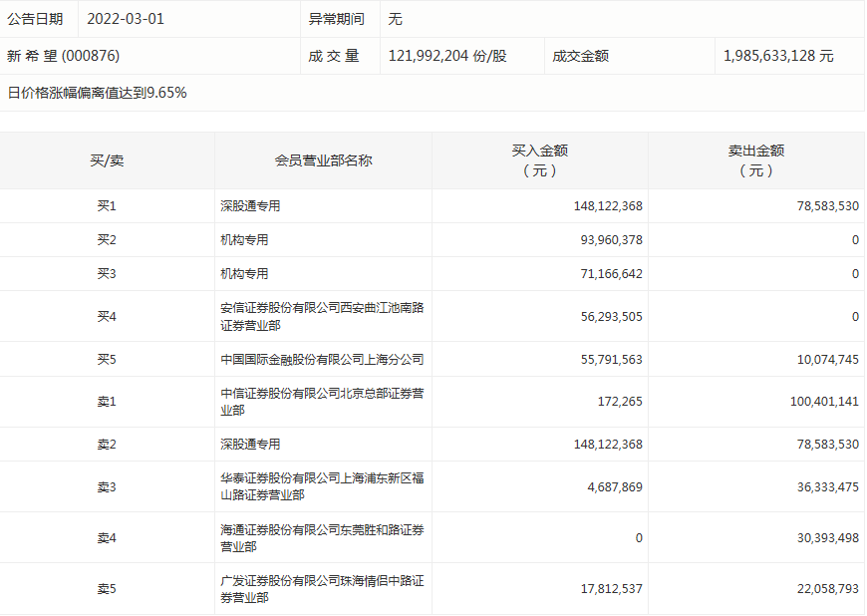The image size is (867, 616).
Task: Click the stock name 新希望 (000876)
Action: point(63,56)
